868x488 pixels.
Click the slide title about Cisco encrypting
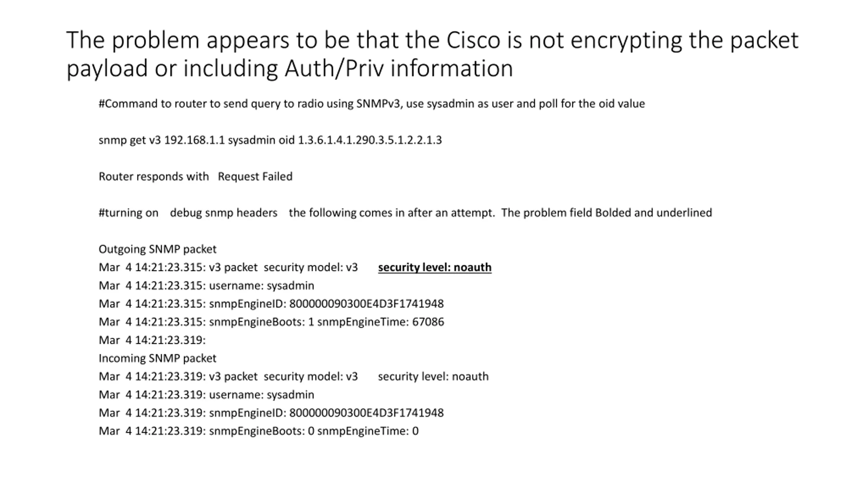click(432, 54)
